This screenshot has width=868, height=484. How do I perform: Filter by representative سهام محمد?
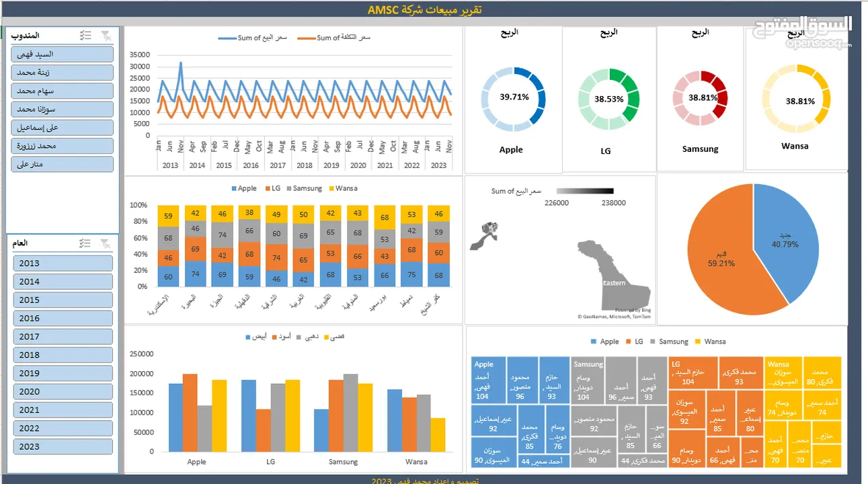click(x=63, y=91)
